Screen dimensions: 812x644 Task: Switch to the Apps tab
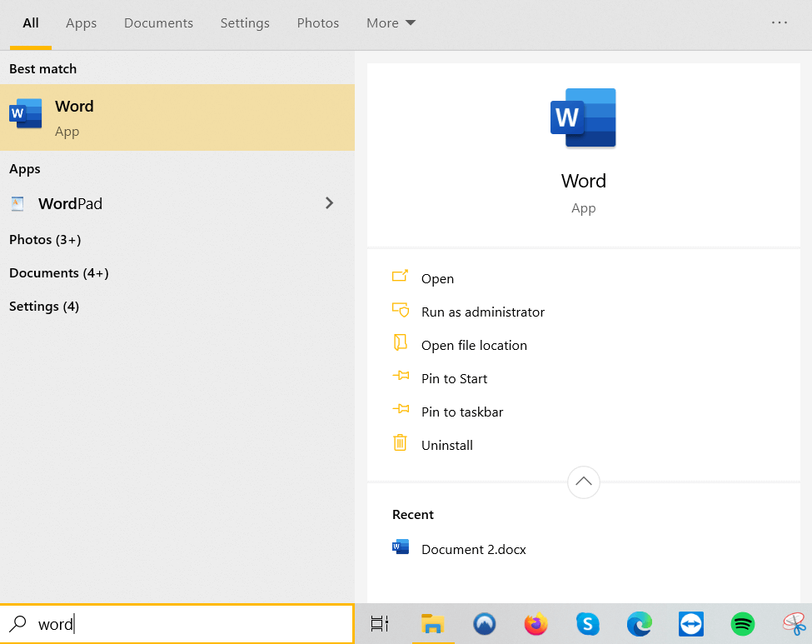[x=82, y=23]
